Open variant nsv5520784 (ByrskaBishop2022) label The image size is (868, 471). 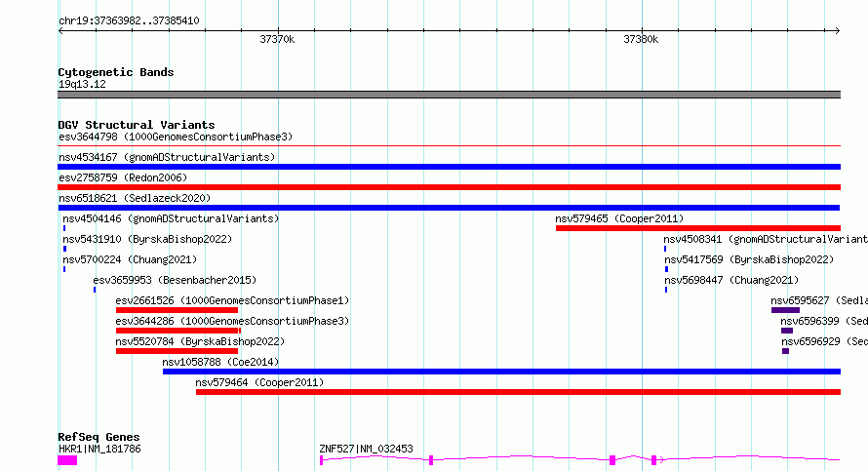200,341
